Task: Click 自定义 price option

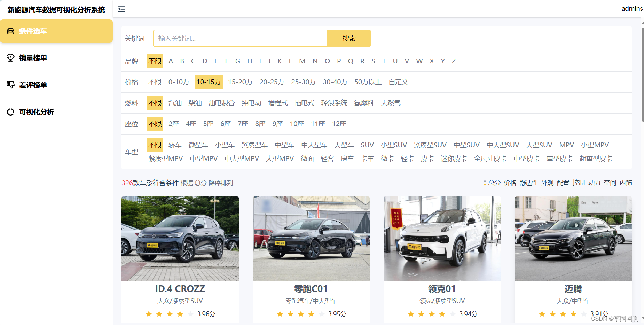Action: 398,82
